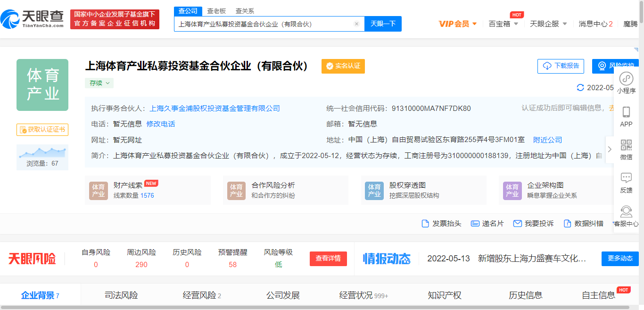Click the 风险等级 value 低

click(x=278, y=265)
